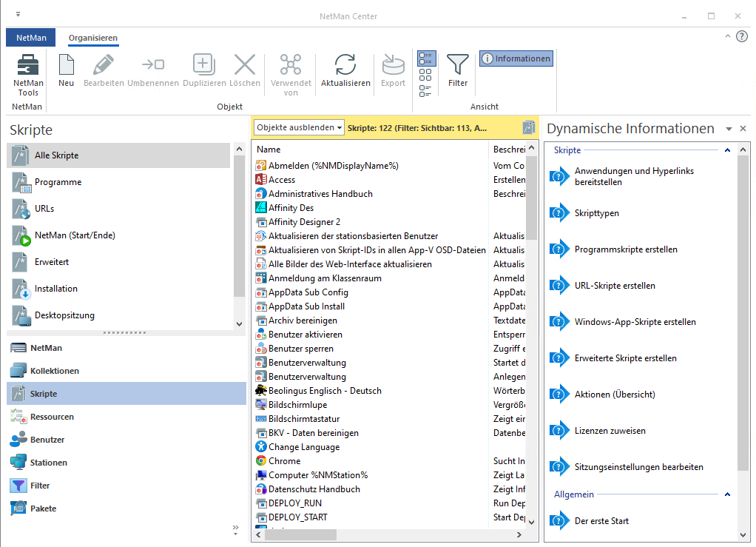
Task: Click the Aktualisieren refresh icon
Action: [x=345, y=68]
